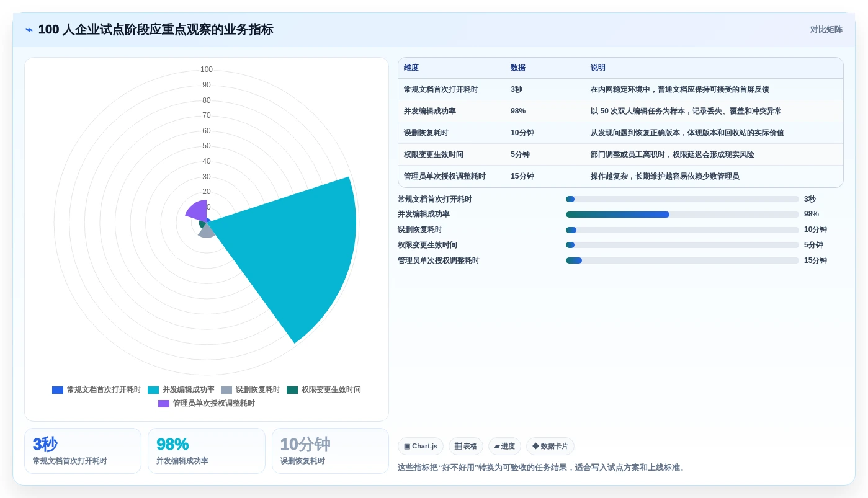Viewport: 868px width, 498px height.
Task: Select the 进度 tag chip
Action: tap(504, 447)
